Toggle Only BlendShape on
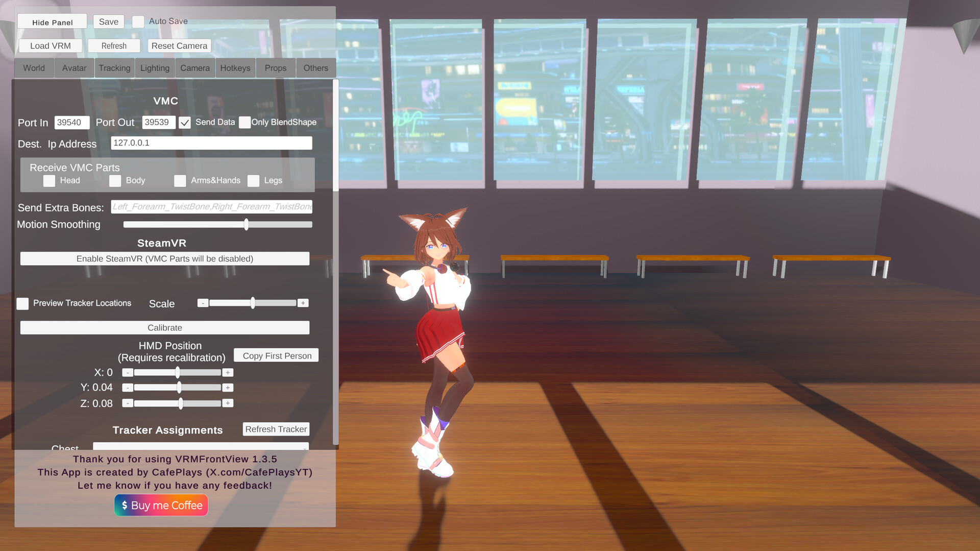 coord(245,123)
